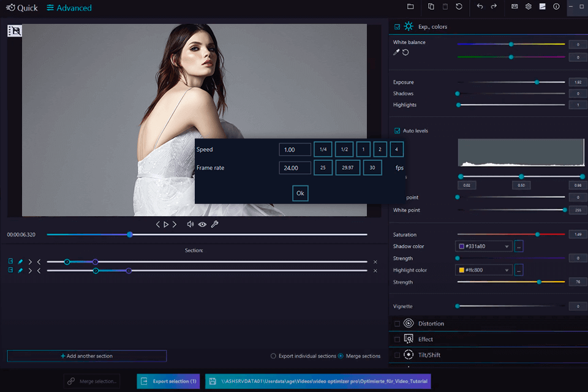Toggle the eye preview icon
The height and width of the screenshot is (392, 588).
(x=202, y=225)
